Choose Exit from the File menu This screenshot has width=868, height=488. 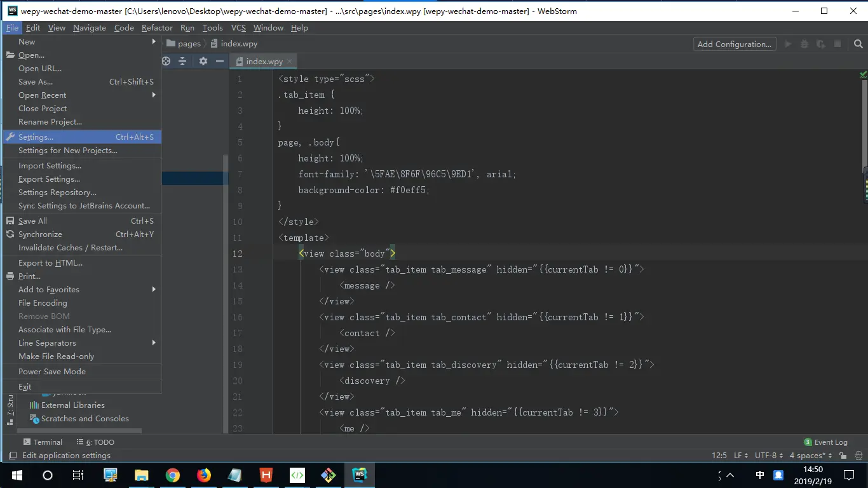(82, 387)
